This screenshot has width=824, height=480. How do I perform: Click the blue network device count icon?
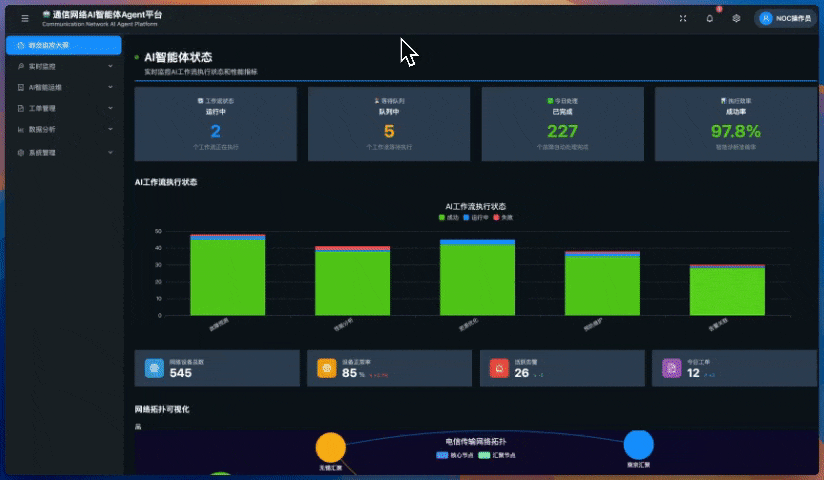point(154,368)
